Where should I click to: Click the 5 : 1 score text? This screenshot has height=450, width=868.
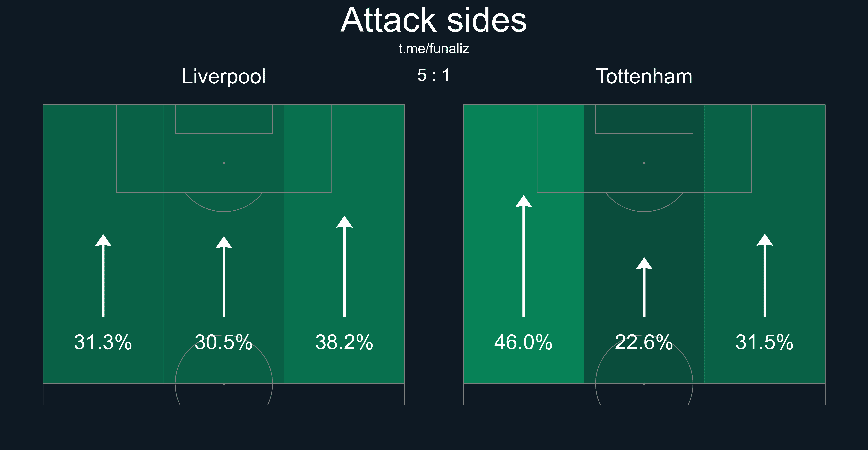pyautogui.click(x=433, y=75)
